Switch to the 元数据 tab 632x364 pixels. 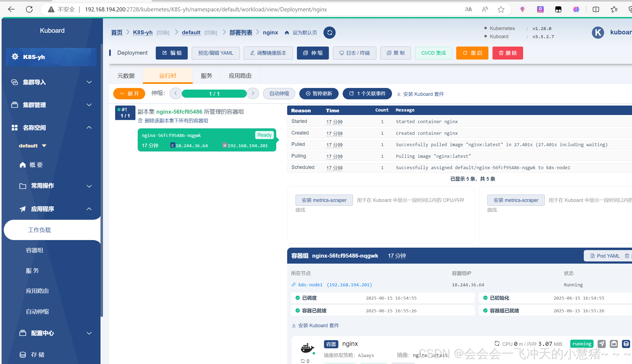pyautogui.click(x=126, y=76)
